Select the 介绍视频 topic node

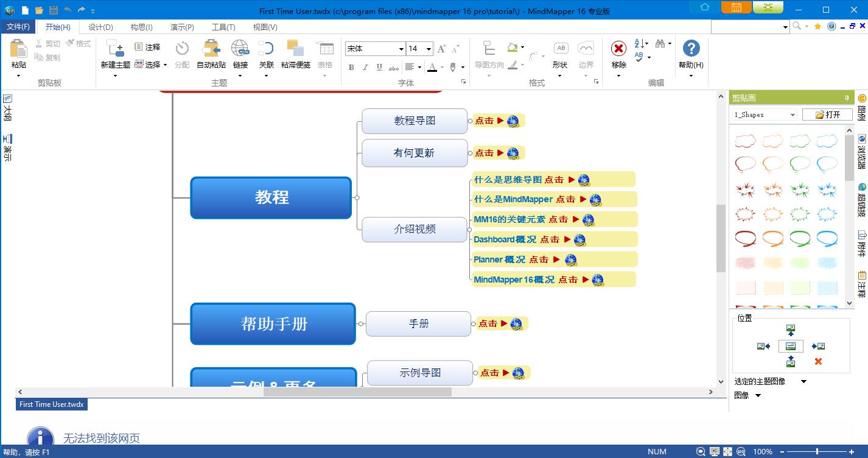(x=415, y=229)
